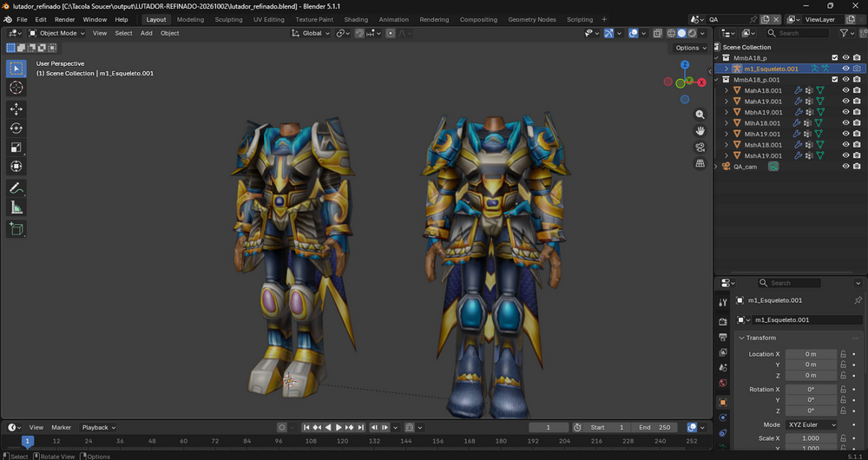Pick the Add Cube tool
This screenshot has width=868, height=460.
pyautogui.click(x=16, y=228)
